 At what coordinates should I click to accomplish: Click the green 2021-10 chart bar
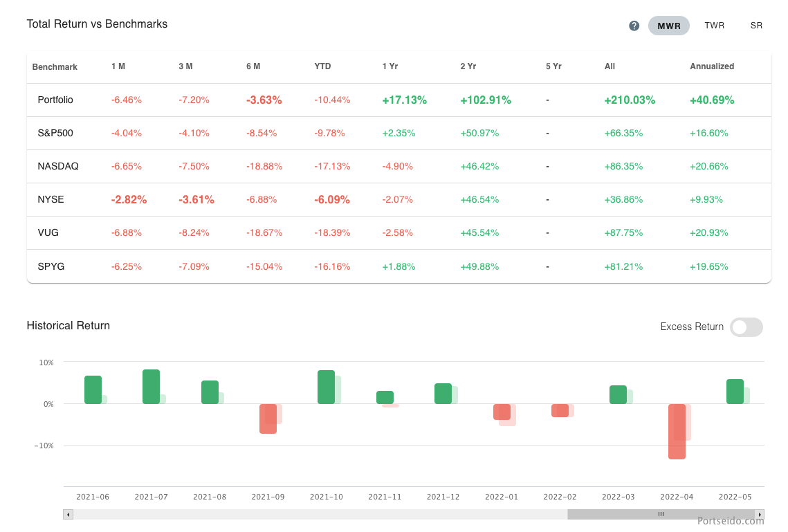click(x=326, y=387)
